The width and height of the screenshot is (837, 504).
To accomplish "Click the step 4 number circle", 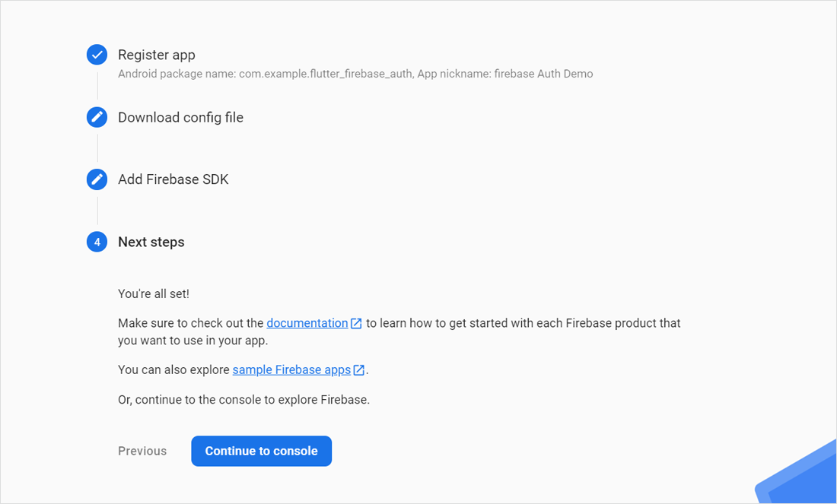I will 97,242.
